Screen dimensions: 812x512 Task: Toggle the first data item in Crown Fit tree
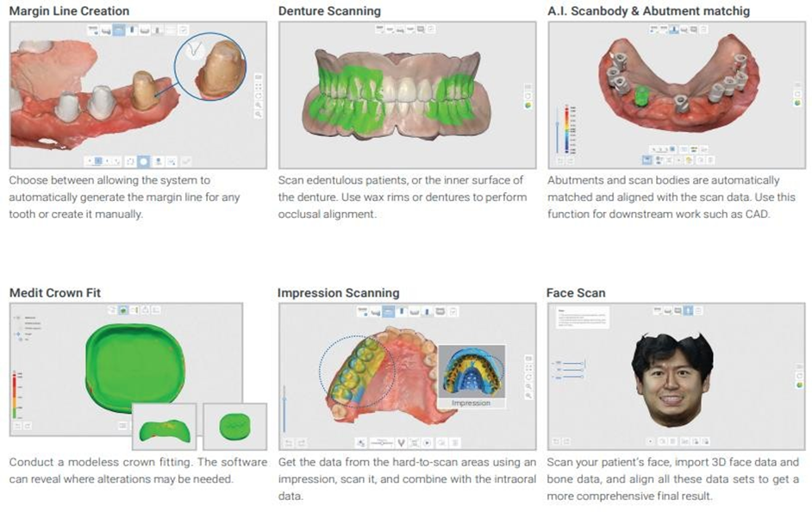pos(19,317)
